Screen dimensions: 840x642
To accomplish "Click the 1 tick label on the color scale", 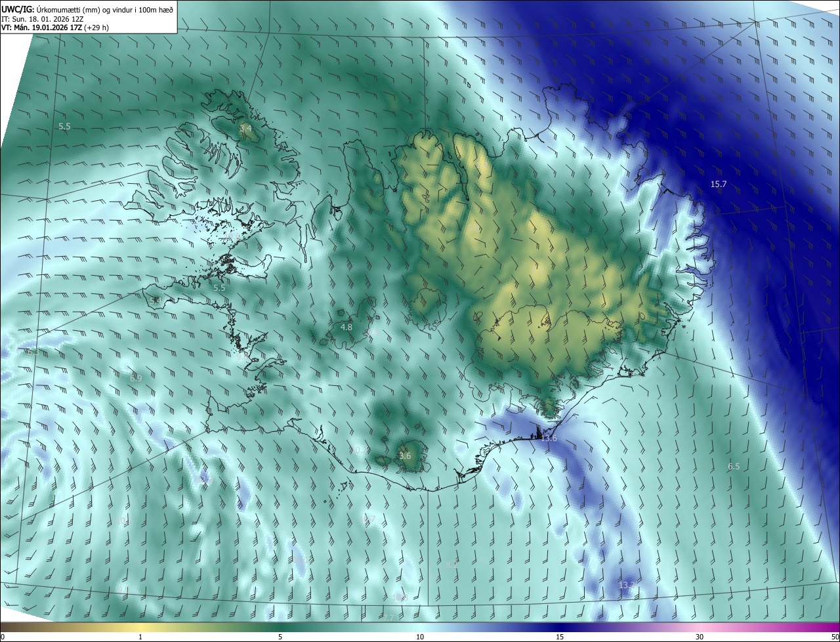I will pyautogui.click(x=140, y=637).
